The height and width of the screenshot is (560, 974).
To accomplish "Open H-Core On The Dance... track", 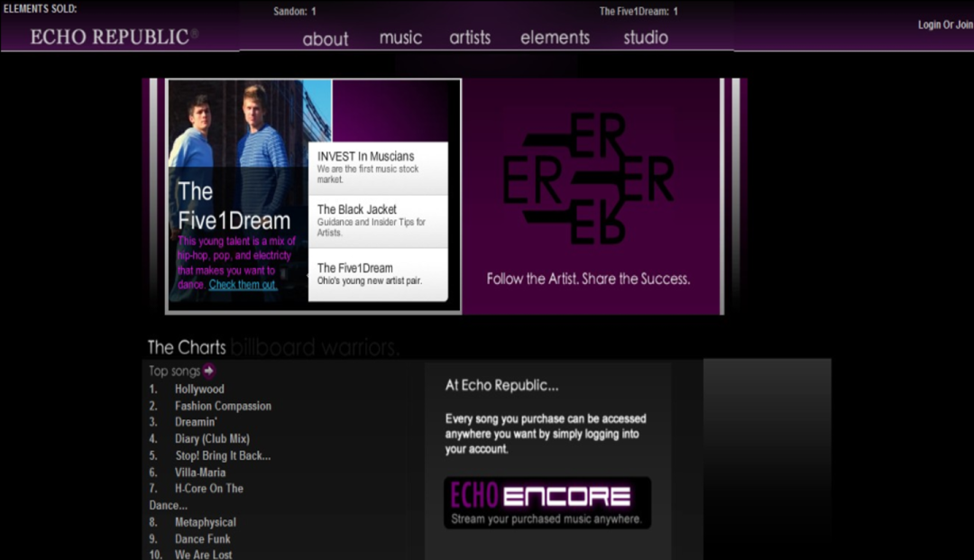I will point(197,497).
